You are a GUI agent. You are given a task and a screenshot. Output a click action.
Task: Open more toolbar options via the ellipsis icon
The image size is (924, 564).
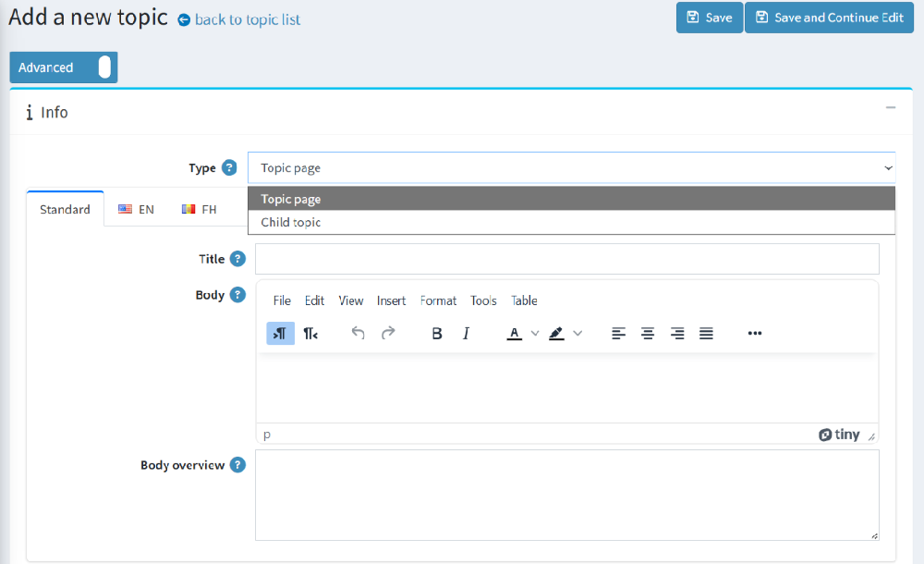(x=755, y=333)
